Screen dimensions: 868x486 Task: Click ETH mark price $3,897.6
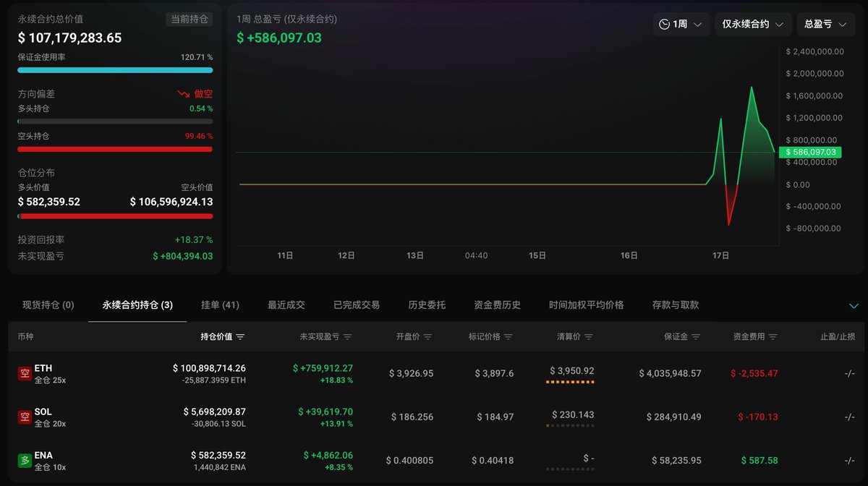(494, 373)
